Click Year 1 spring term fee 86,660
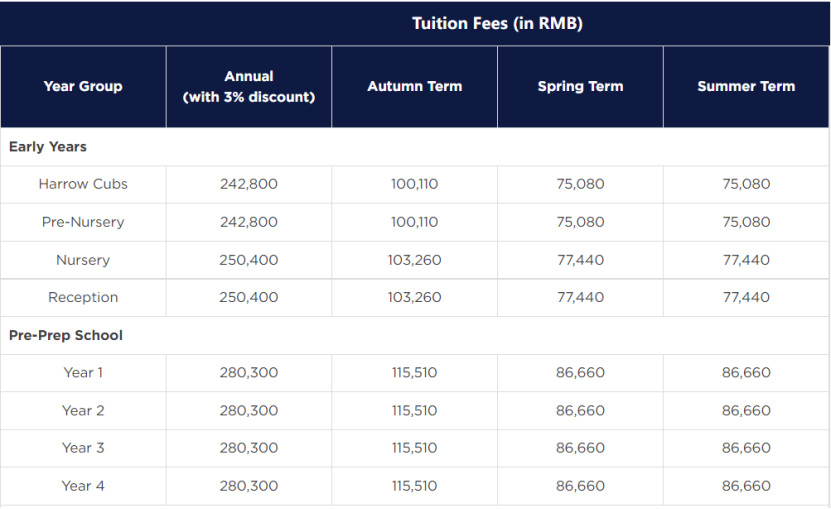 (x=580, y=373)
